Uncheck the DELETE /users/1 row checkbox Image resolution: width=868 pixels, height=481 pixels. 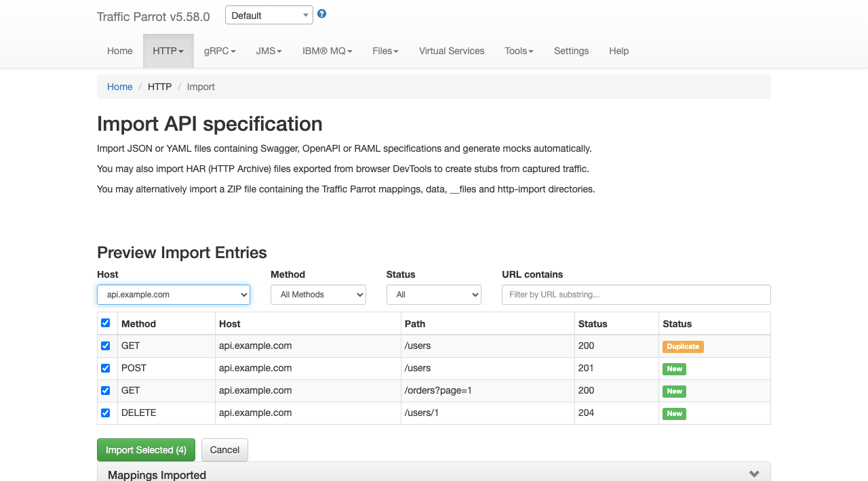click(105, 413)
